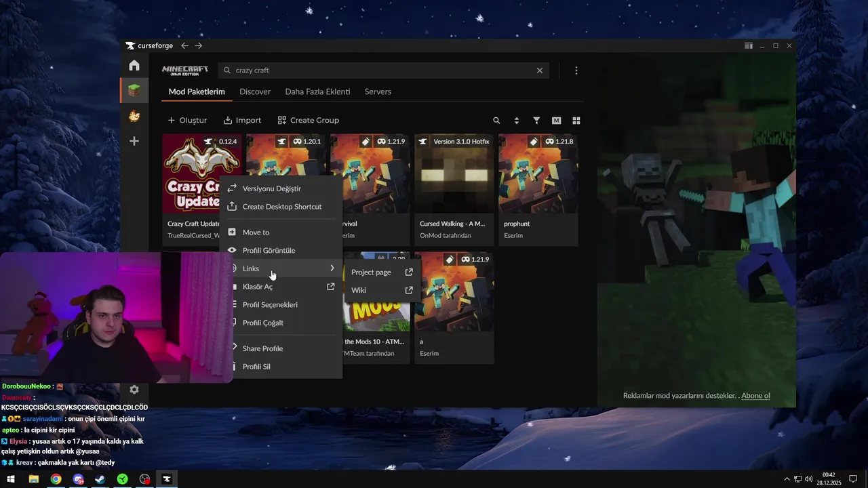Viewport: 868px width, 488px height.
Task: Toggle the M view icon in toolbar
Action: click(556, 121)
